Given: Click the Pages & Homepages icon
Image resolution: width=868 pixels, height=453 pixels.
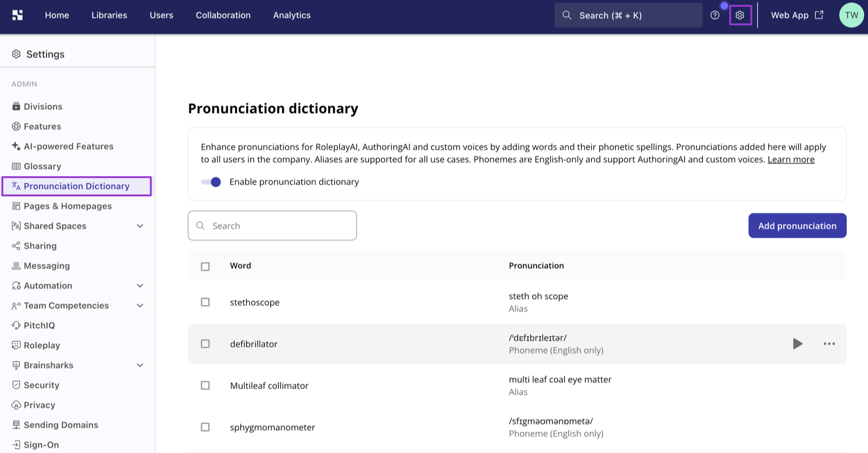Looking at the screenshot, I should pos(16,206).
